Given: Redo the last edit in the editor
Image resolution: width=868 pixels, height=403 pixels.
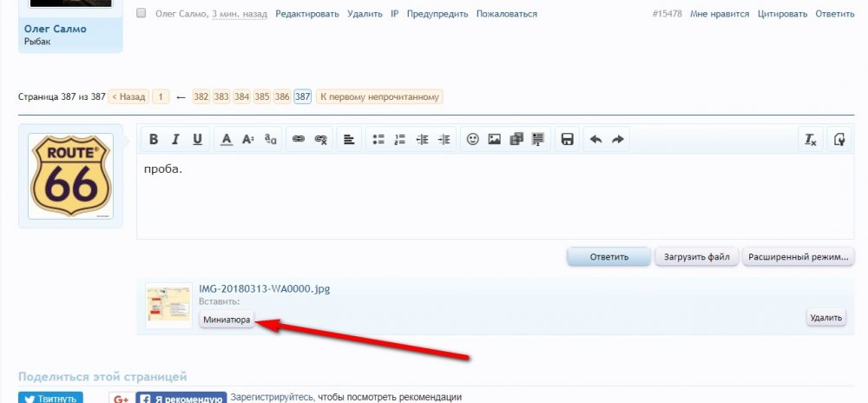Looking at the screenshot, I should pos(618,140).
